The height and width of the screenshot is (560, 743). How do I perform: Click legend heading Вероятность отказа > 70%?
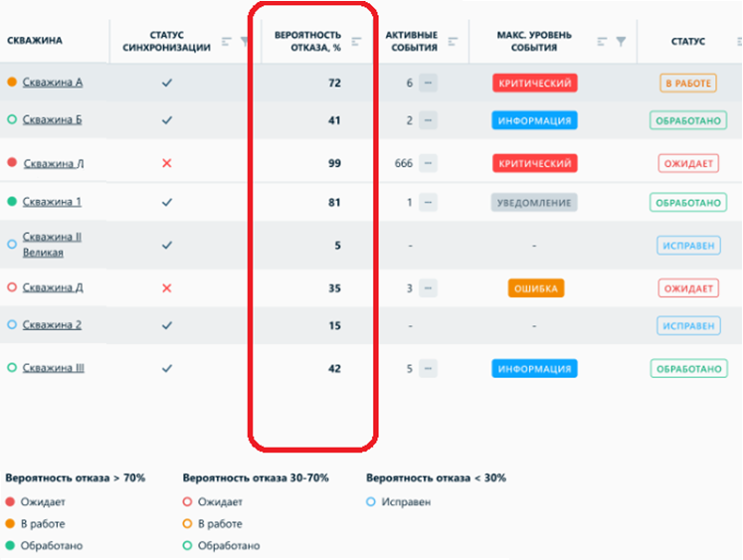pyautogui.click(x=76, y=478)
